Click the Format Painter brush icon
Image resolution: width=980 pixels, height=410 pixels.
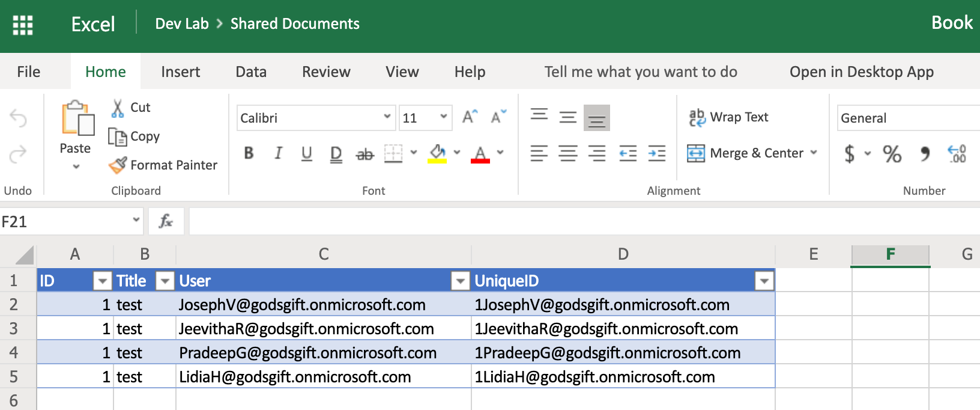click(x=118, y=165)
